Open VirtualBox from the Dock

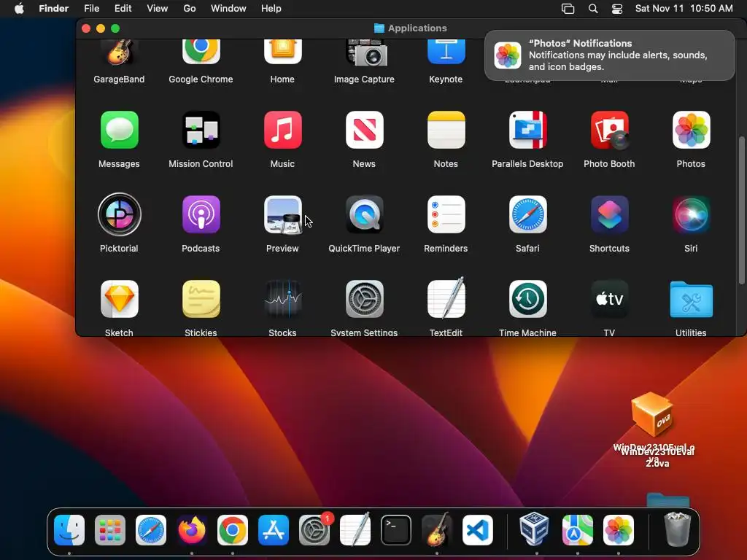click(x=533, y=529)
